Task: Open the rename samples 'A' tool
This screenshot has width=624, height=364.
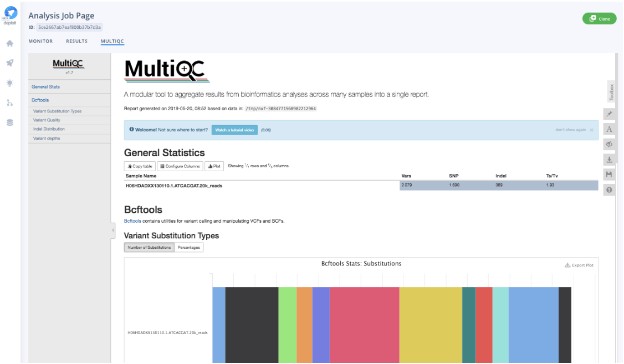Action: tap(609, 129)
